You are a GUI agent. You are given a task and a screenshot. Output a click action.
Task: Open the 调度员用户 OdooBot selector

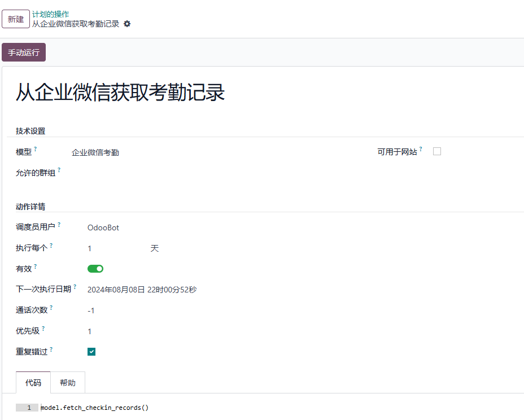[103, 228]
